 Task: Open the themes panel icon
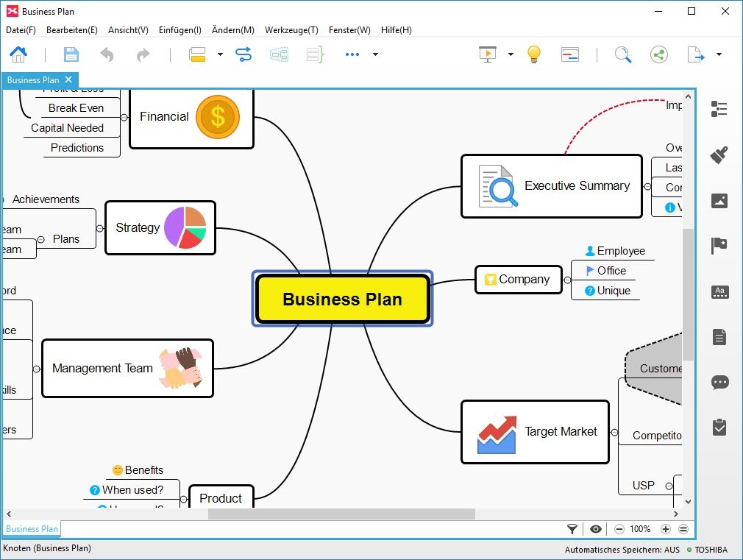coord(719,291)
